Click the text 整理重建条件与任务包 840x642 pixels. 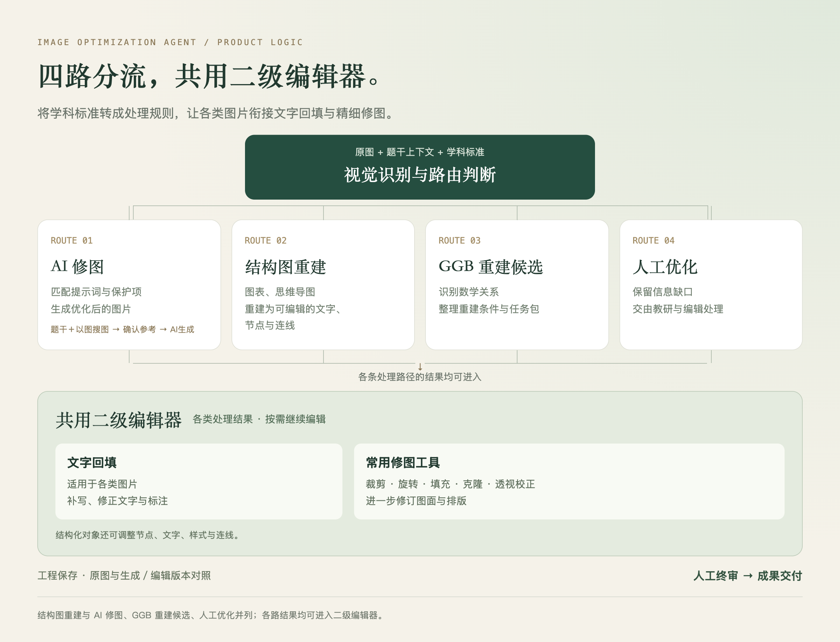pyautogui.click(x=489, y=309)
